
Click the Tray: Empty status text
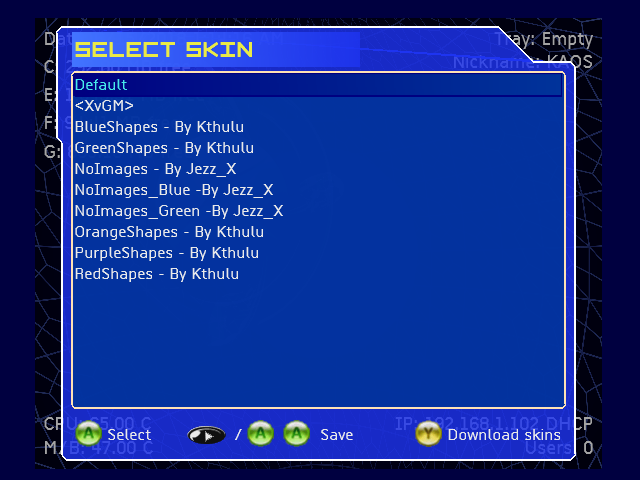[544, 40]
